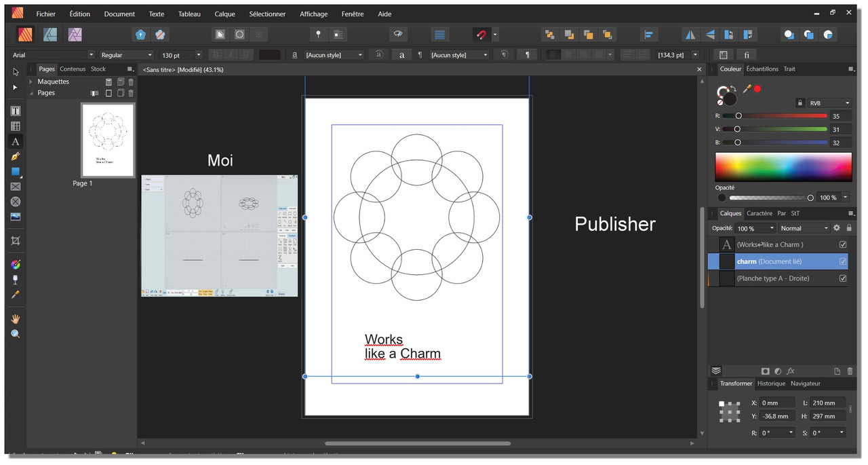Select the Color Picker tool in toolbox
This screenshot has height=465, width=868.
[x=16, y=295]
